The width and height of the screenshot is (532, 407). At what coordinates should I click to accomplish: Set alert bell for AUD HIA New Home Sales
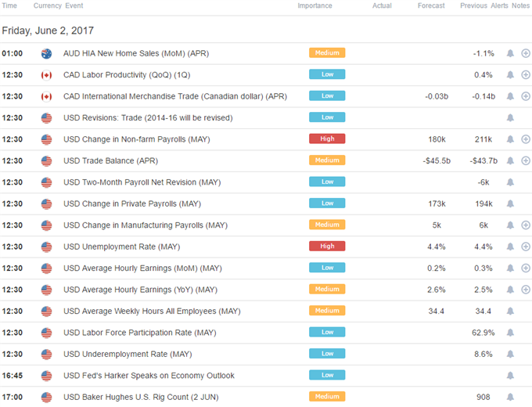pyautogui.click(x=510, y=53)
